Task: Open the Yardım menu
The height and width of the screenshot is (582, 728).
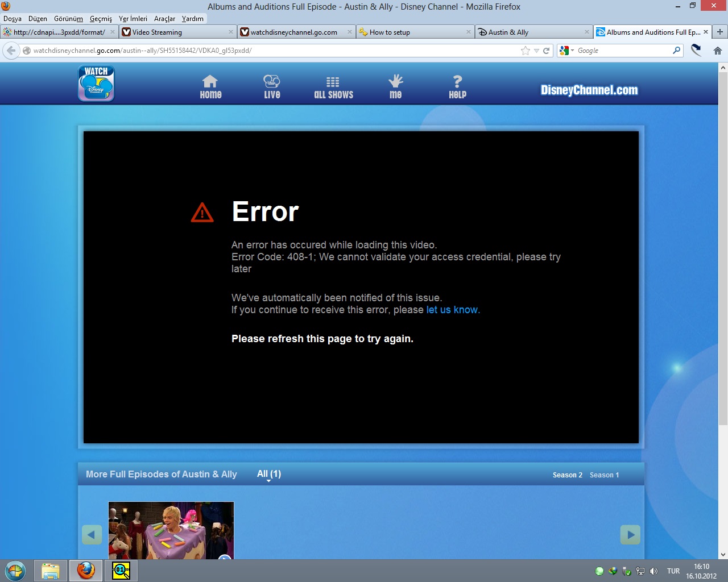Action: coord(193,19)
